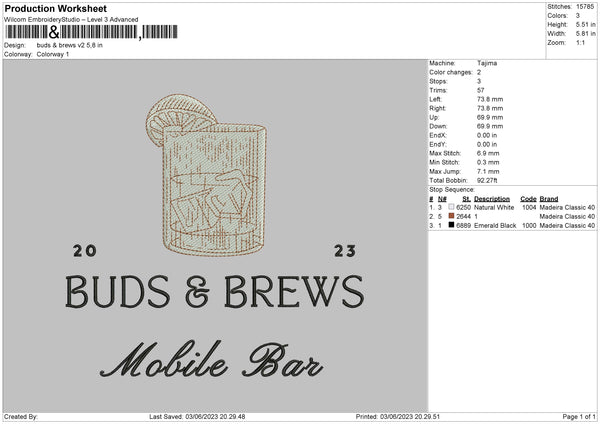Click the Stops label row
This screenshot has height=424, width=600.
coord(455,81)
